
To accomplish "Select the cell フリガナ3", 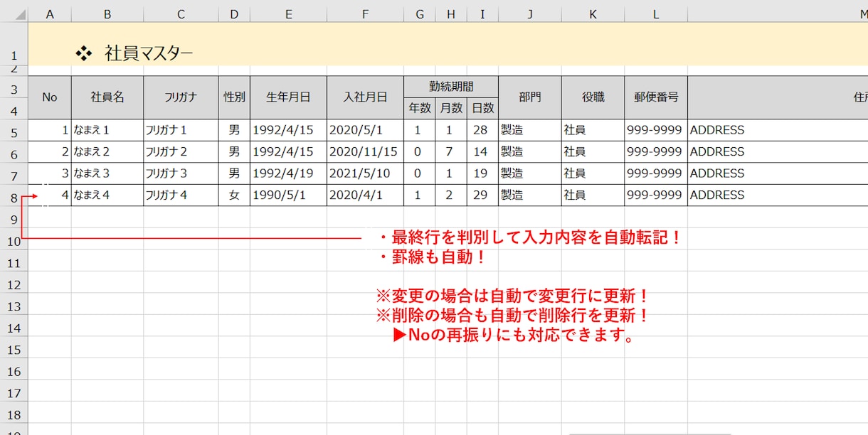I will 181,173.
